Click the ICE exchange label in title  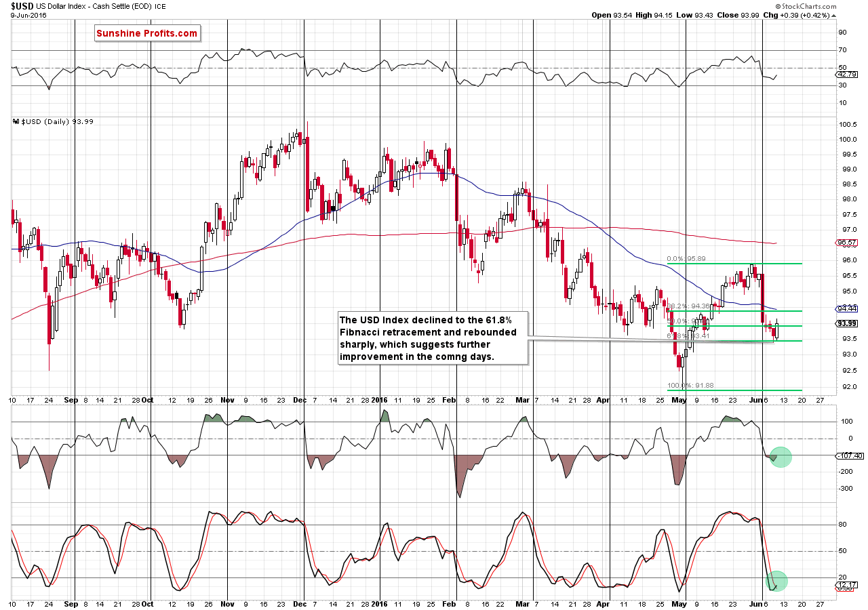(160, 7)
